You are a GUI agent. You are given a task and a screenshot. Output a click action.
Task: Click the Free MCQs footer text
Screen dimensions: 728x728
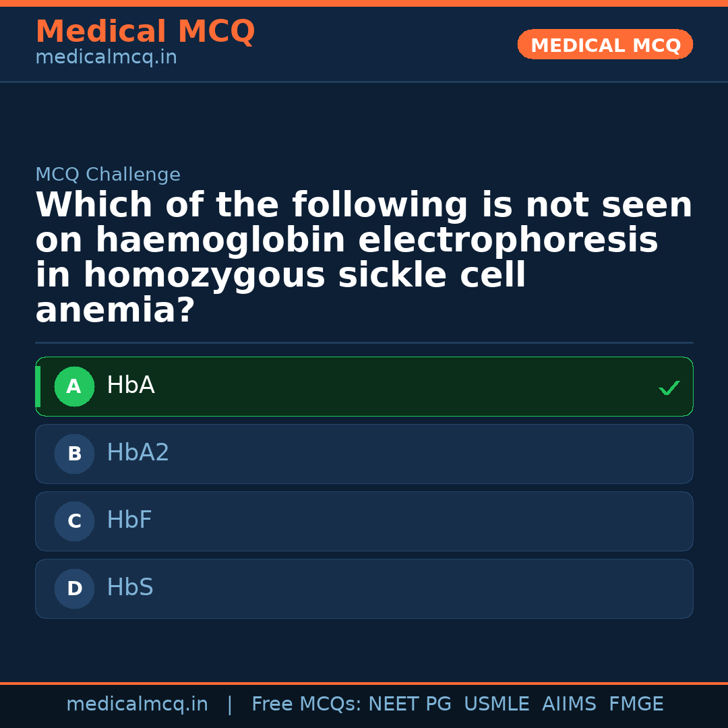click(307, 704)
